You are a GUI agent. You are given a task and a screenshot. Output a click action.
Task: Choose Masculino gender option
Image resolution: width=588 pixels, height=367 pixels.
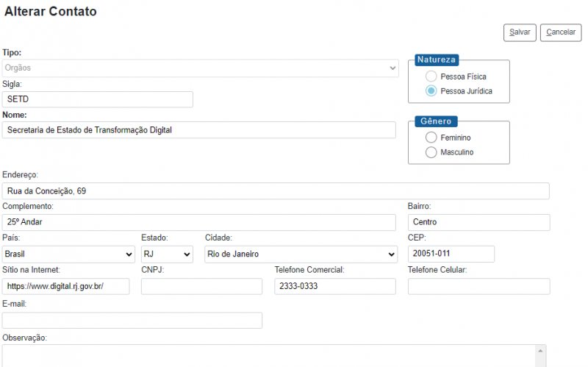pos(431,152)
